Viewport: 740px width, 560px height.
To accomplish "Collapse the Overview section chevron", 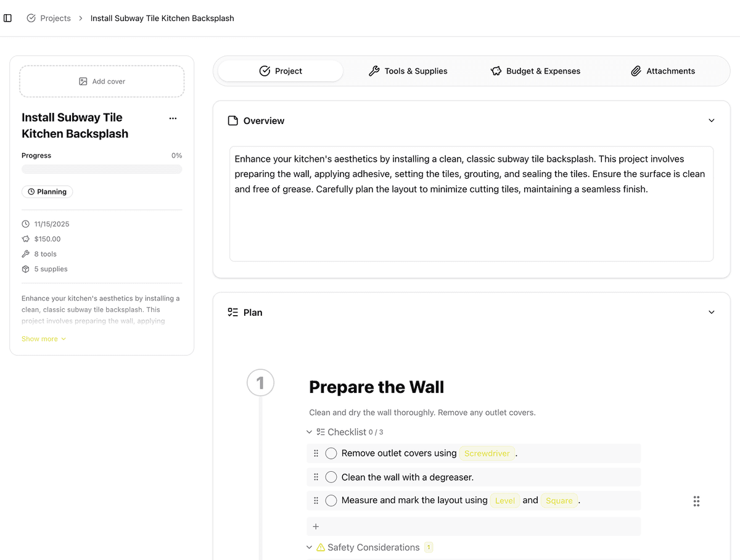I will (x=711, y=120).
